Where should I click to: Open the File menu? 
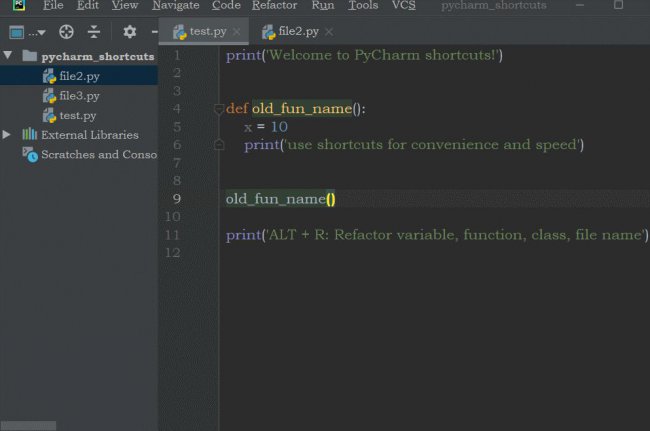click(53, 5)
